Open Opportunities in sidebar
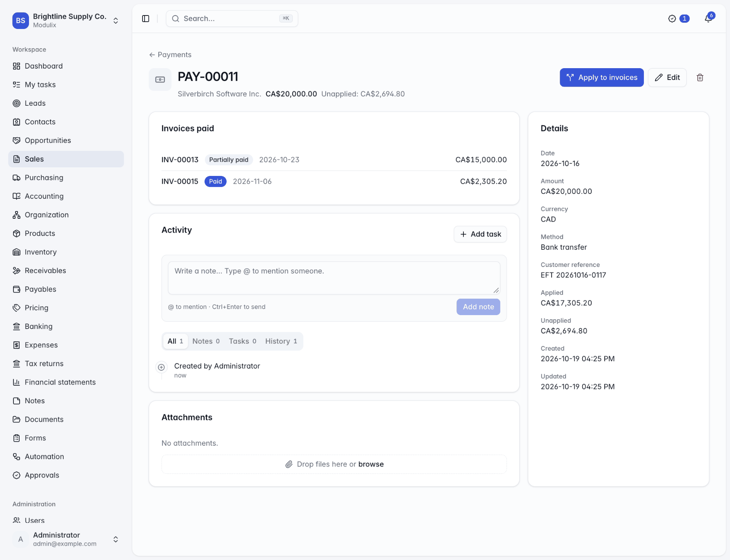The image size is (730, 560). [66, 140]
